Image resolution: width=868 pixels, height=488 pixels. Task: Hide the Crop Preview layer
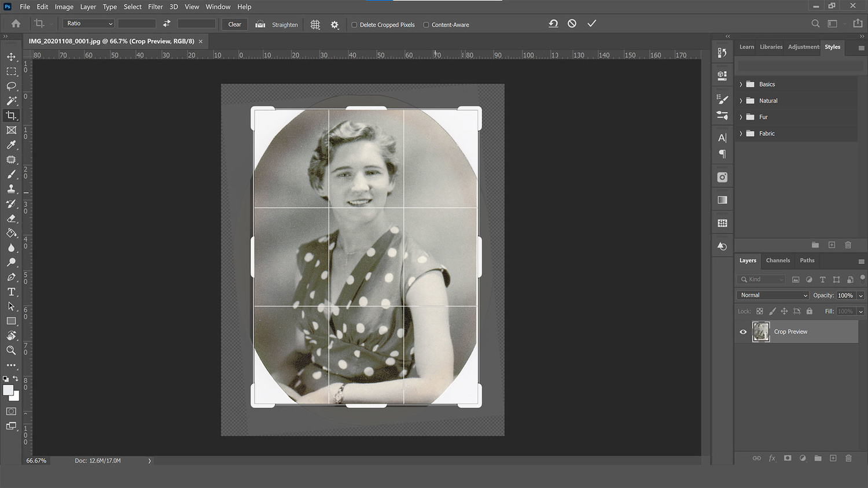[x=743, y=331]
